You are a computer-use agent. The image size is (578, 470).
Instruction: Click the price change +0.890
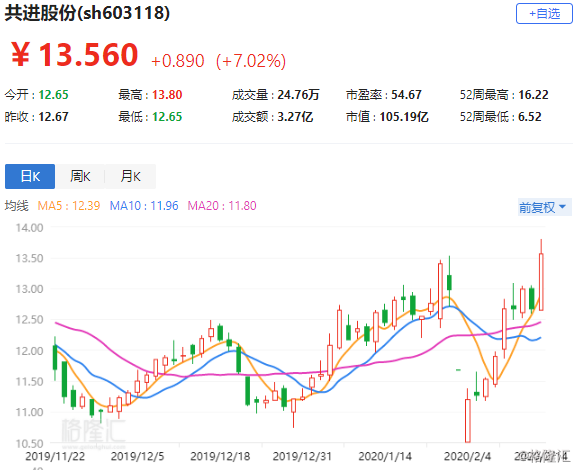[x=178, y=61]
